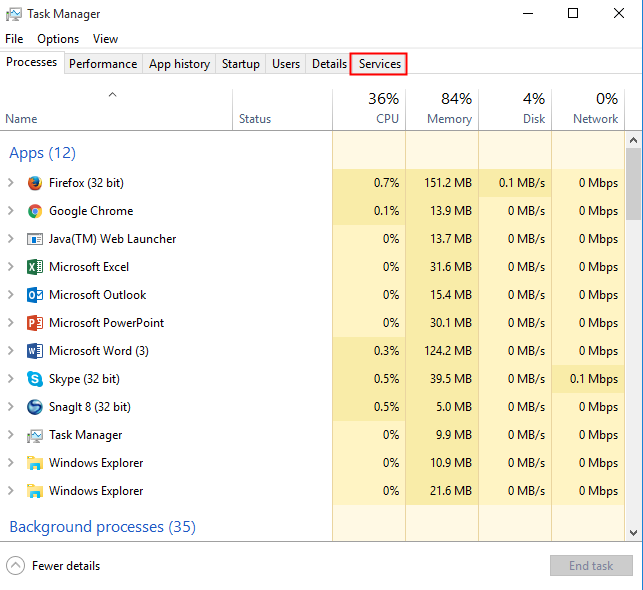Viewport: 643px width, 590px height.
Task: Click Skype network value 0.1 Mbps
Action: pyautogui.click(x=594, y=379)
